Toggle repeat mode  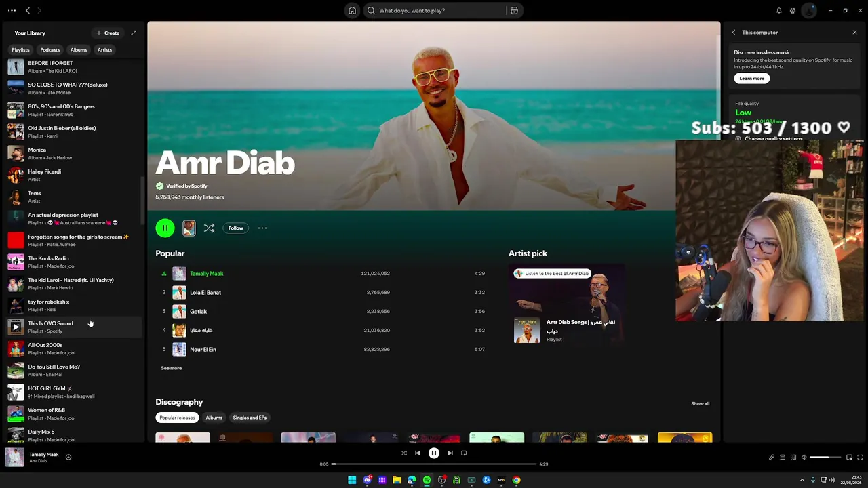pos(464,453)
